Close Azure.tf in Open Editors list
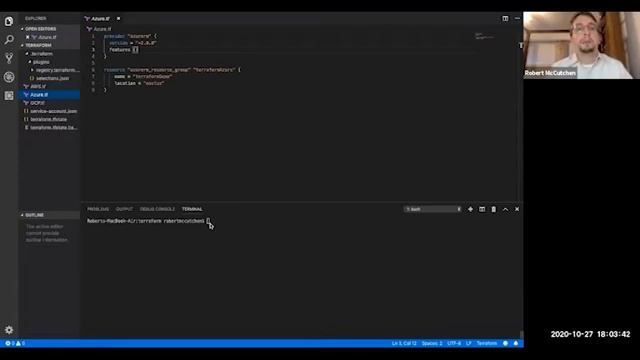The image size is (640, 360). [27, 37]
